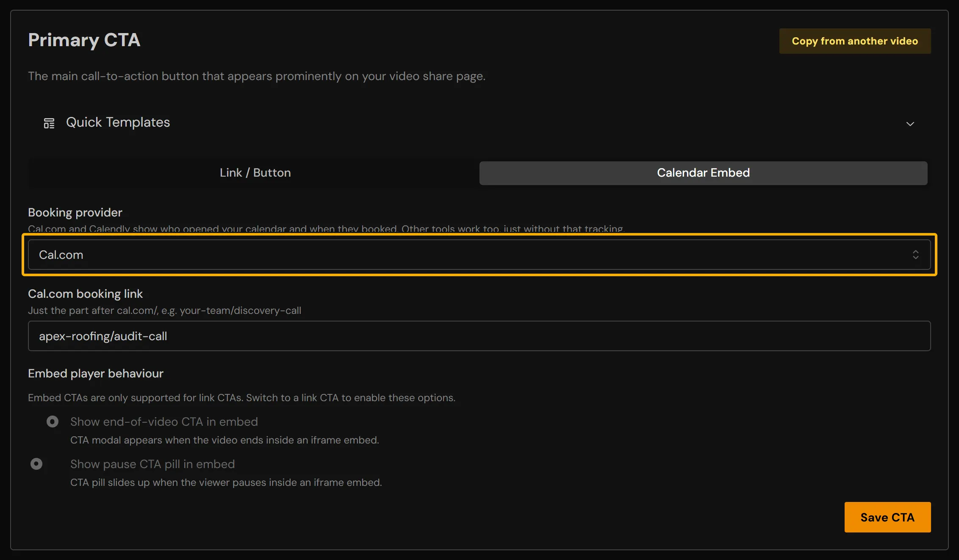Image resolution: width=959 pixels, height=560 pixels.
Task: Click 'CTA pill slides up' description text
Action: (x=226, y=482)
